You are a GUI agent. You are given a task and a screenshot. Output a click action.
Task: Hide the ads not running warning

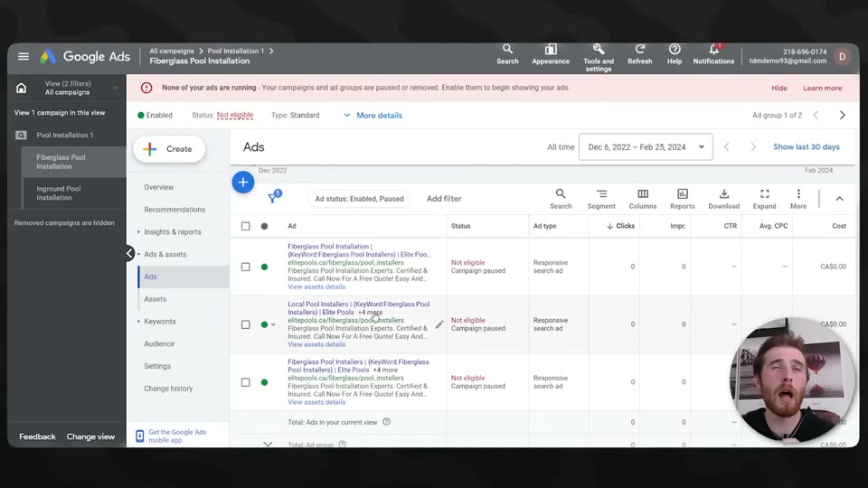[778, 88]
